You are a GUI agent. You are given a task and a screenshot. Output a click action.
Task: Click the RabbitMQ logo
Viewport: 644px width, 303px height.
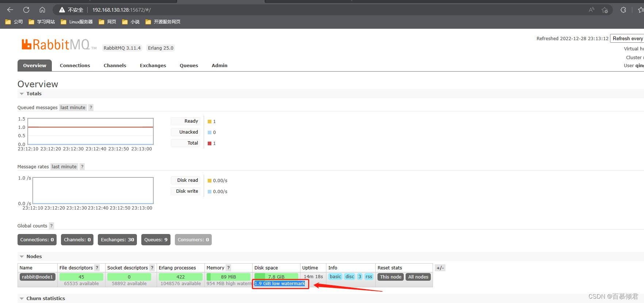point(58,45)
